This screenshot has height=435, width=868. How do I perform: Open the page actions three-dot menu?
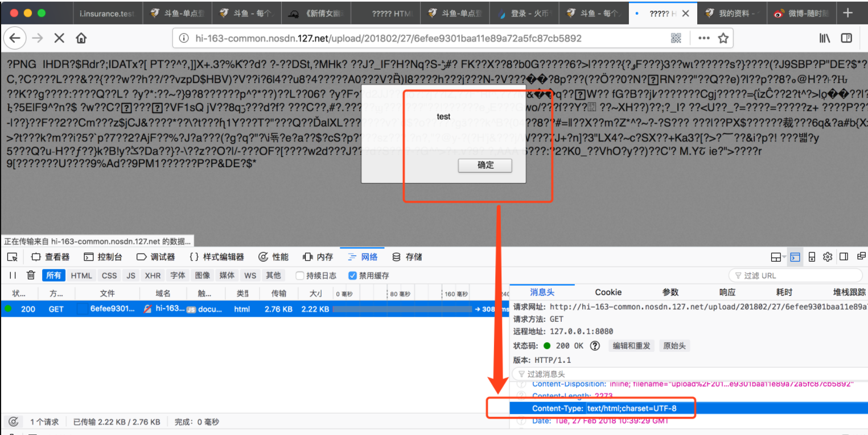pyautogui.click(x=704, y=38)
